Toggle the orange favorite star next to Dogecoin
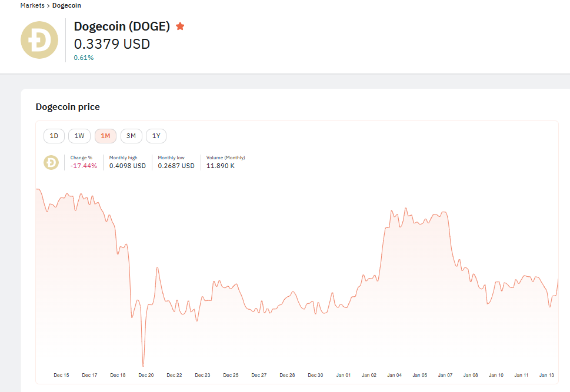The image size is (570, 392). (180, 26)
